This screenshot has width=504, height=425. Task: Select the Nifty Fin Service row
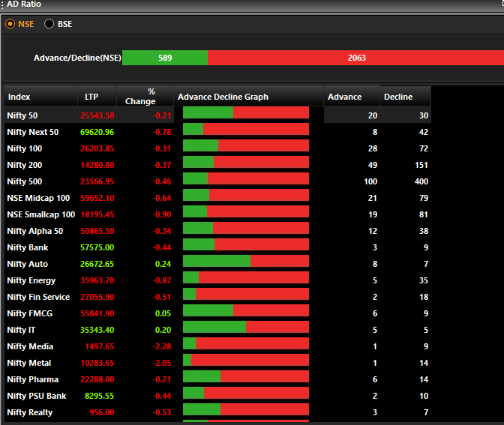click(x=217, y=297)
